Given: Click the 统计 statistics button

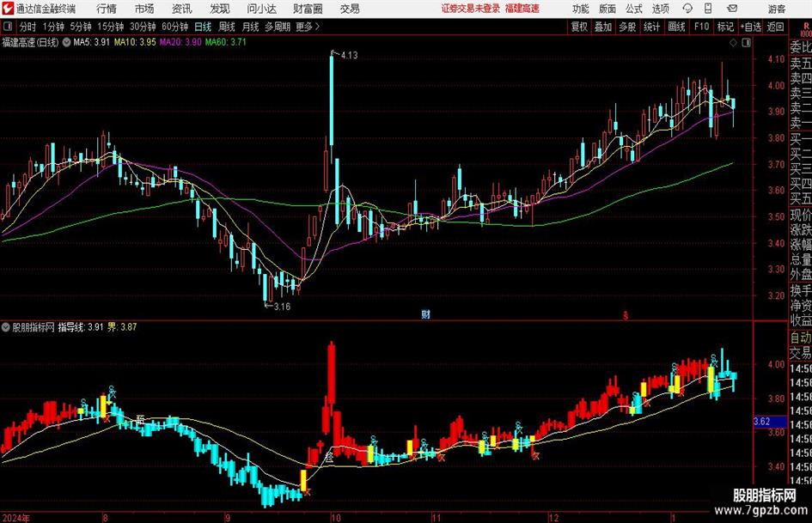Looking at the screenshot, I should click(651, 27).
